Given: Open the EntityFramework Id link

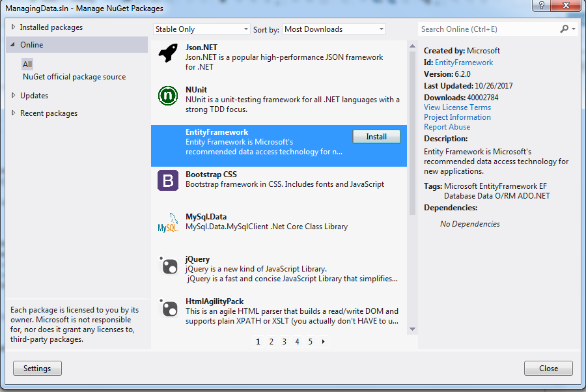Looking at the screenshot, I should (464, 63).
